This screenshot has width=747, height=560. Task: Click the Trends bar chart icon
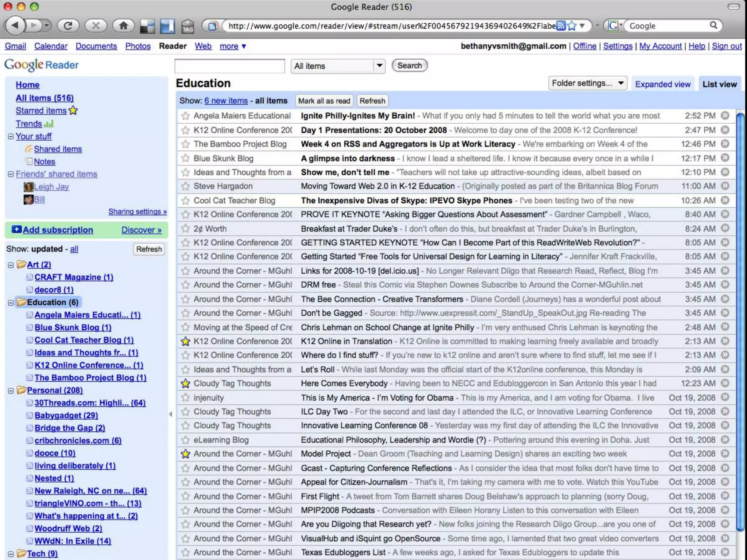point(49,124)
